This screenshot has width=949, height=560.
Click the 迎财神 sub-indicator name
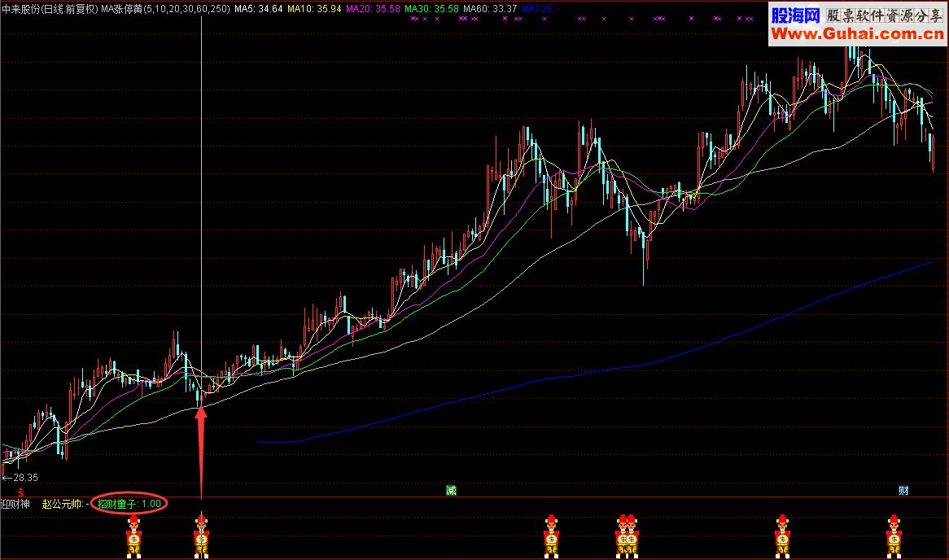(15, 504)
